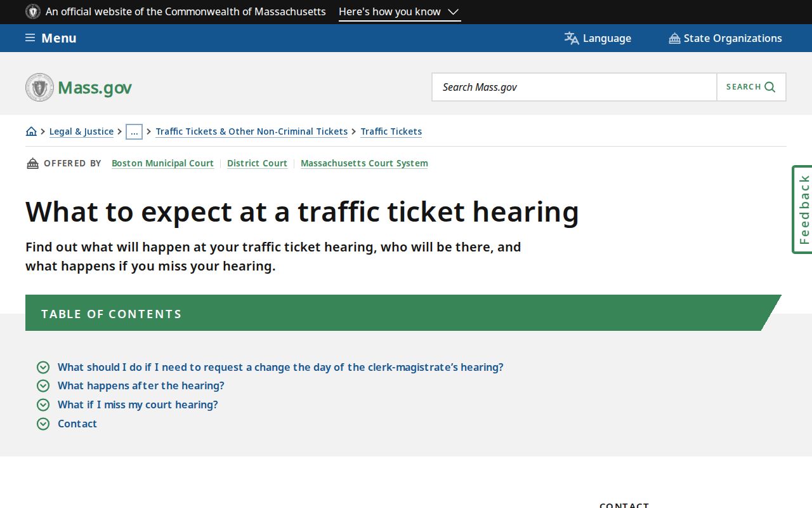Open the Traffic Tickets breadcrumb link
Viewport: 812px width, 508px height.
click(x=391, y=131)
